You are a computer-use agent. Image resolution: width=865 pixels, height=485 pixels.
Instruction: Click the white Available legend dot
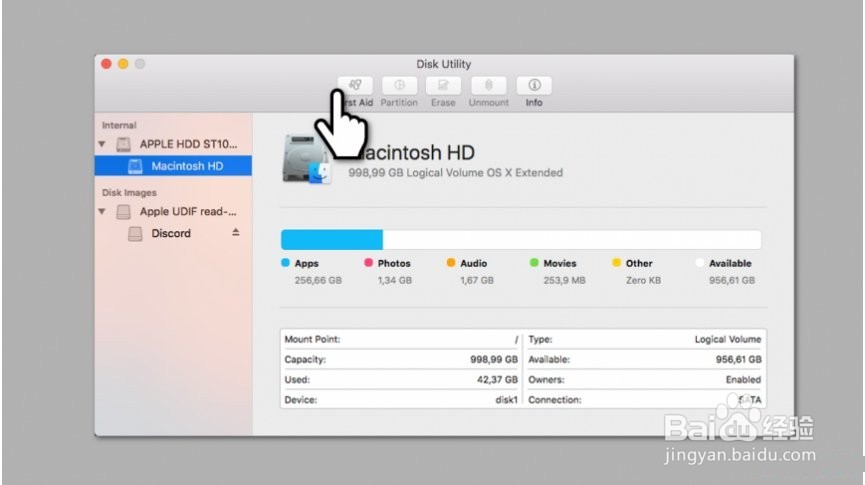[700, 263]
